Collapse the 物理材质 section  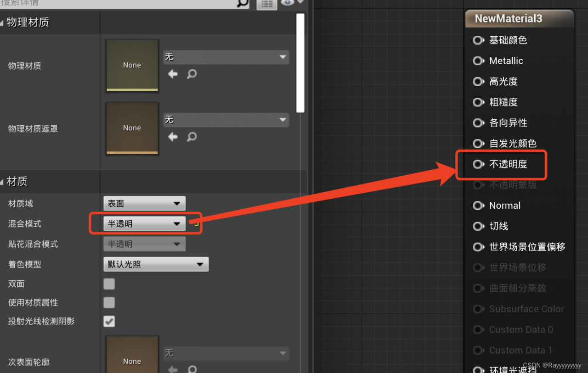pyautogui.click(x=2, y=22)
